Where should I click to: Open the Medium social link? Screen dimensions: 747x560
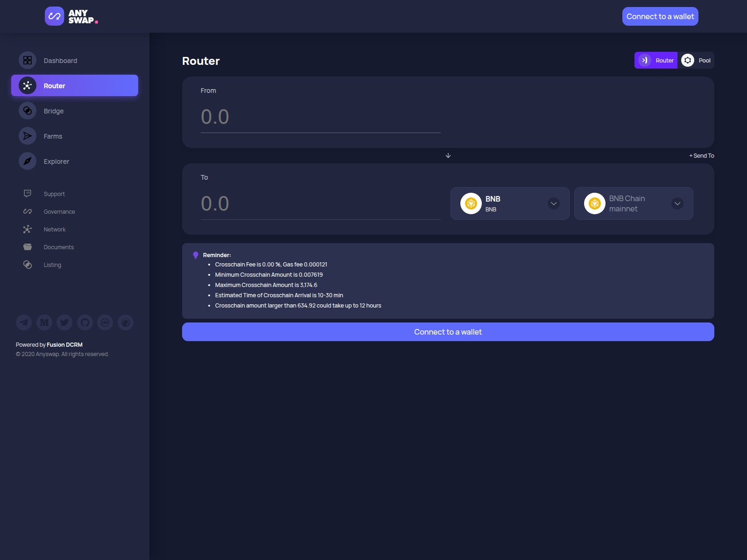[44, 322]
